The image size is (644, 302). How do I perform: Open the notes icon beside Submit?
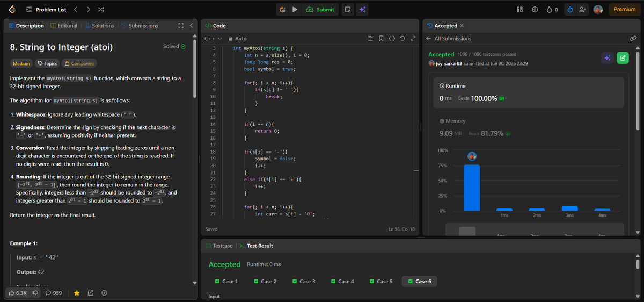348,9
